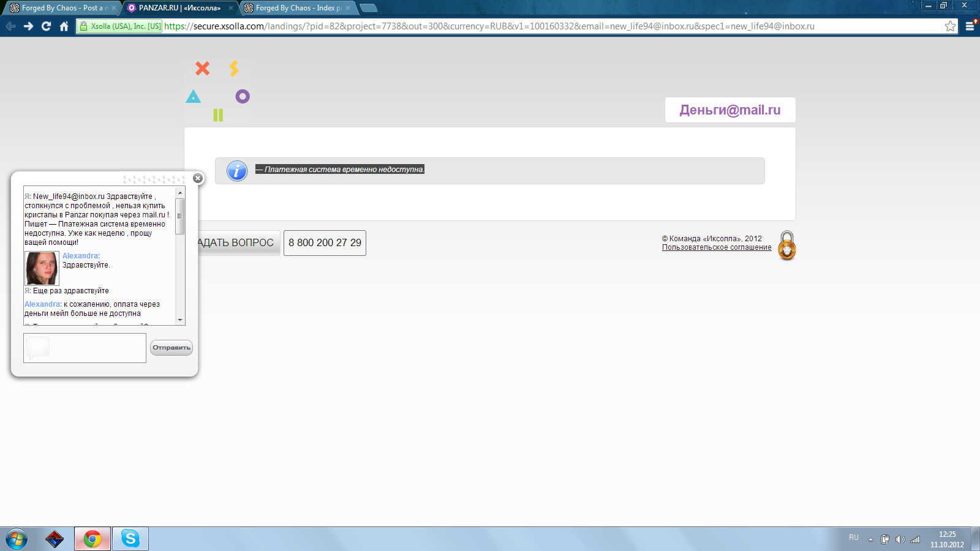The image size is (980, 551).
Task: Open a new browser tab
Action: (x=369, y=8)
